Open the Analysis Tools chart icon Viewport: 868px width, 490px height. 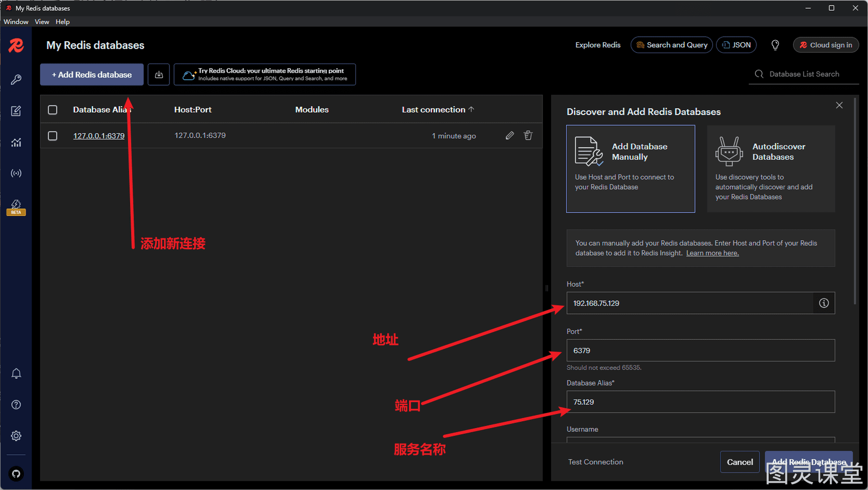tap(16, 142)
